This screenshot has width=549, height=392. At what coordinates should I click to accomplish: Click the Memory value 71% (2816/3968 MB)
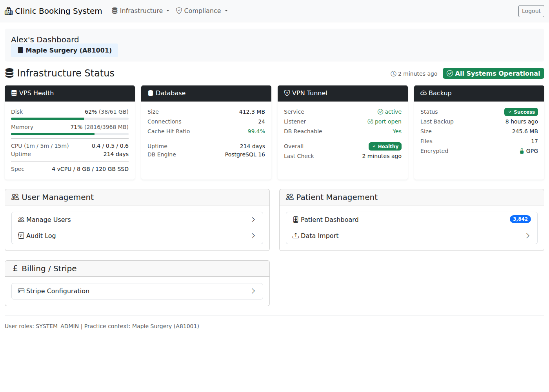(x=100, y=127)
